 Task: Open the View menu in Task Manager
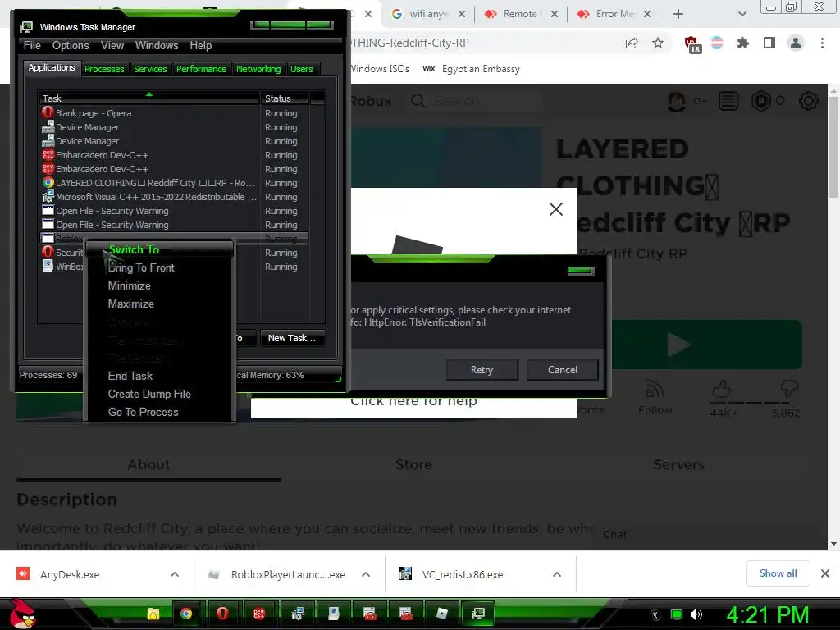coord(112,46)
